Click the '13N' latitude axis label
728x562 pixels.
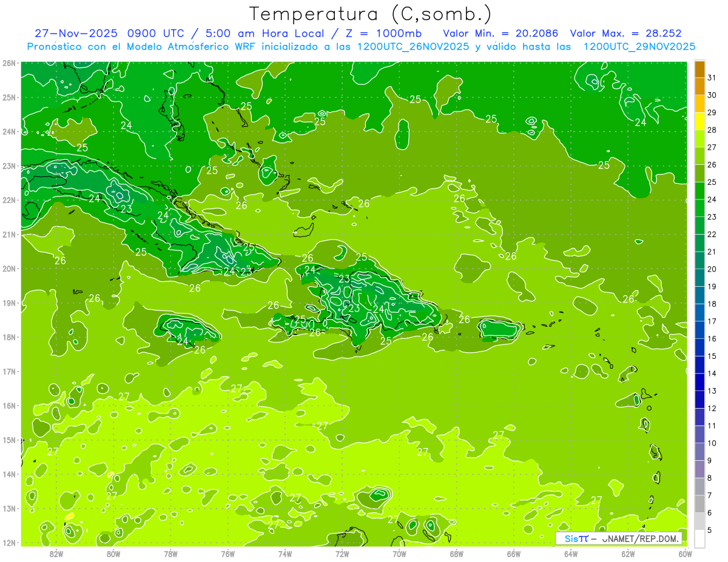[8, 508]
